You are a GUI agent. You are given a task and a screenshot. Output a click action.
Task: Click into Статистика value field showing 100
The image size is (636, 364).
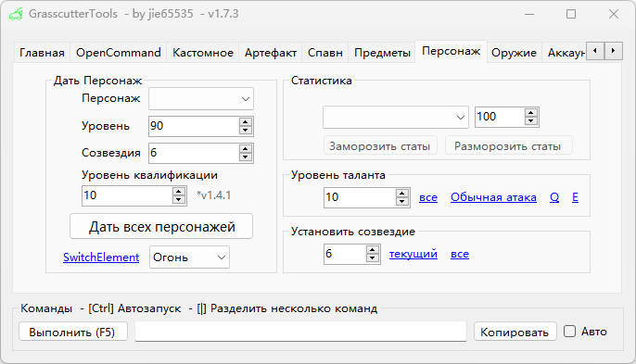click(500, 117)
